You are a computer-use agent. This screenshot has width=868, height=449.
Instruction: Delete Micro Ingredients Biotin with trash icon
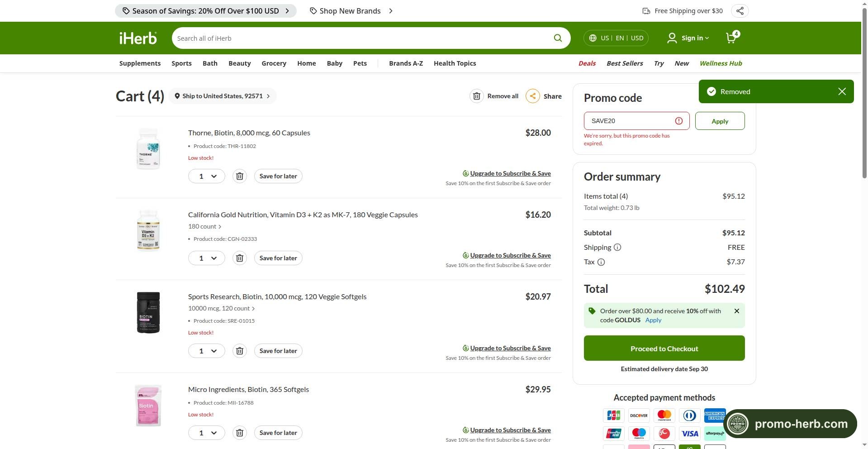tap(240, 433)
